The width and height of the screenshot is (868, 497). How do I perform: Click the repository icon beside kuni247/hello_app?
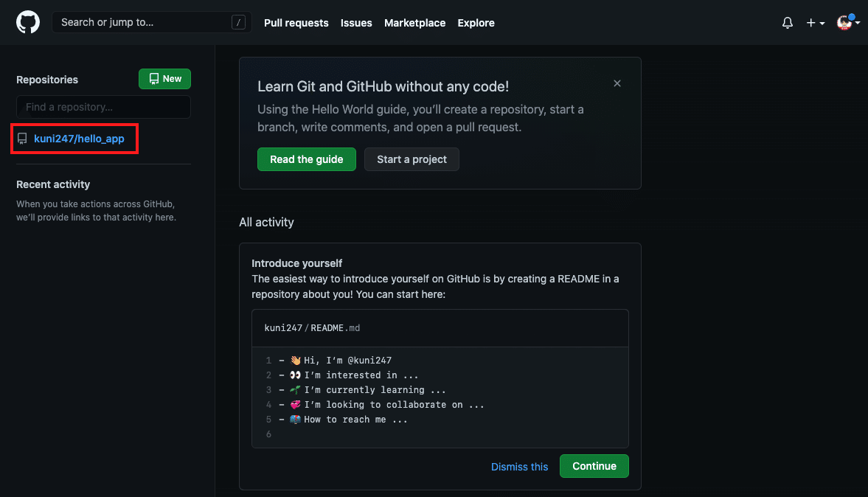point(22,139)
